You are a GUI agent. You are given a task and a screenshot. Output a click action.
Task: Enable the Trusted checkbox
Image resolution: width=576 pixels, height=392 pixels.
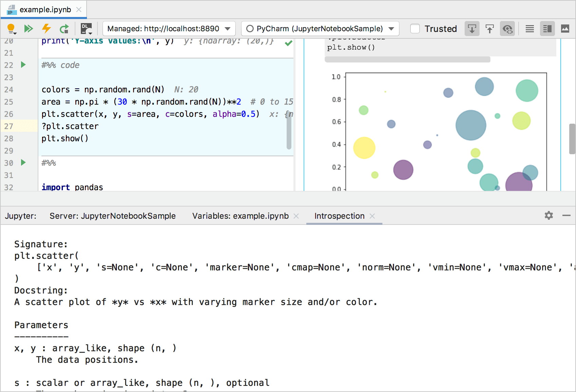tap(415, 29)
